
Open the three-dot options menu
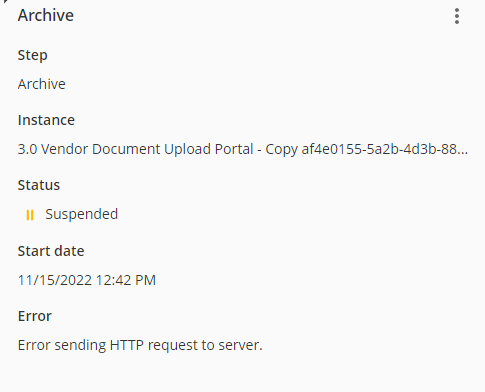(457, 16)
